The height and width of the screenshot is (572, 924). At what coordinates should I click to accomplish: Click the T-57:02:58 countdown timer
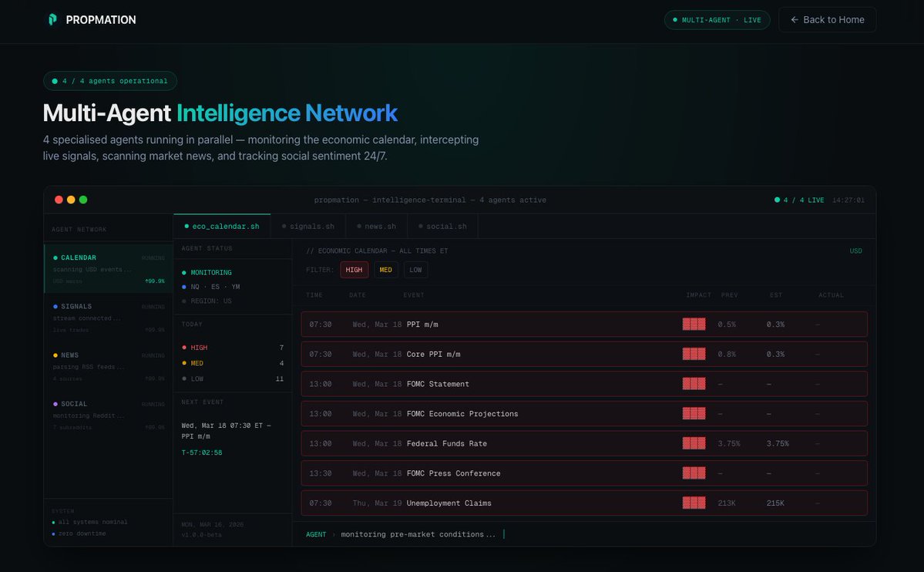click(x=202, y=453)
